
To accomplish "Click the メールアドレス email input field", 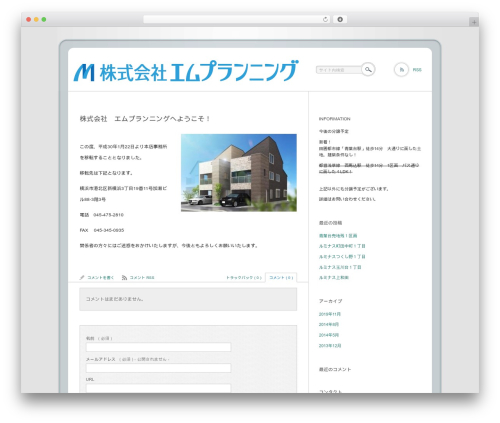I will tap(158, 368).
